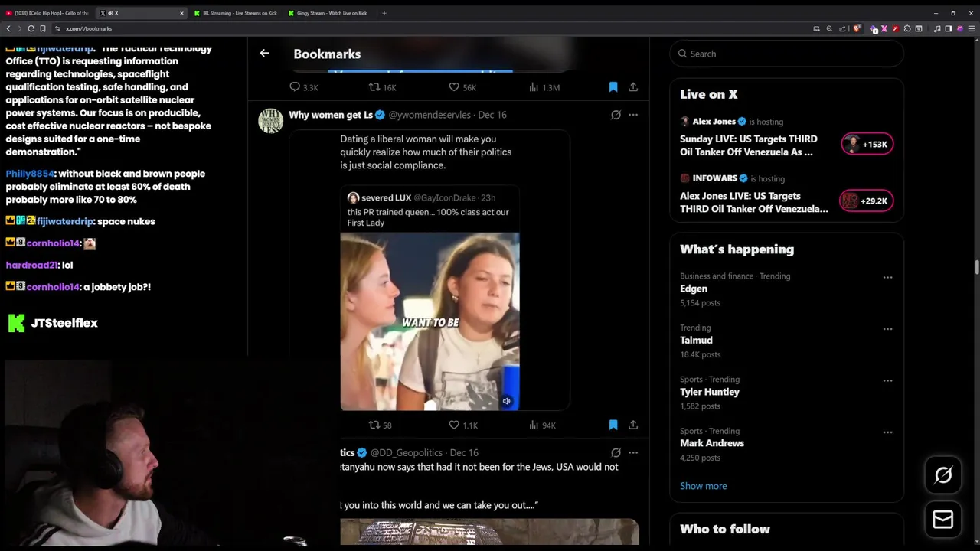980x551 pixels.
Task: Open the browser hamburger menu
Action: click(x=972, y=28)
